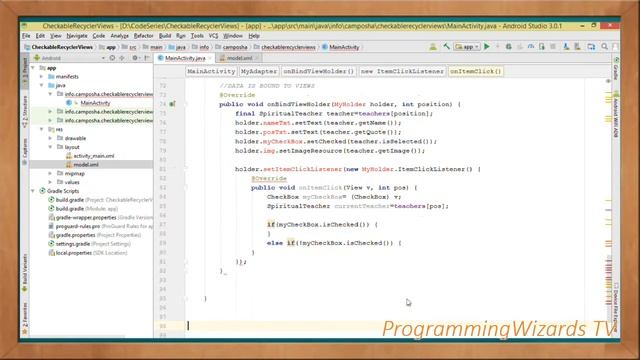Screen dimensions: 640x360
Task: Select local.properties in project tree
Action: [73, 253]
